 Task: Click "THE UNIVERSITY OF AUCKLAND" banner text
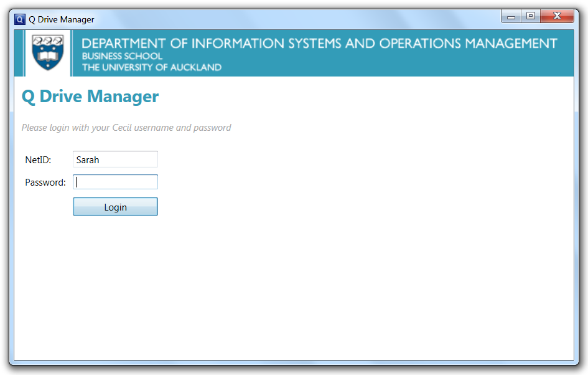(x=152, y=67)
